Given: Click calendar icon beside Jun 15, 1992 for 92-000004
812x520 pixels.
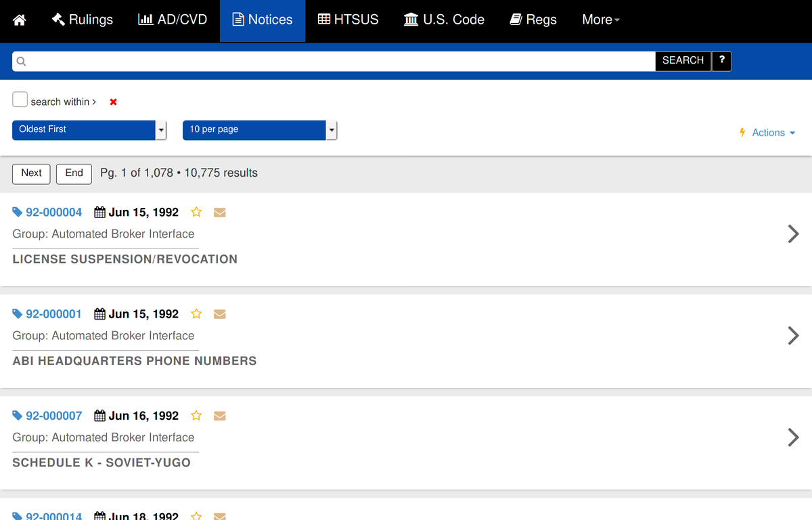Looking at the screenshot, I should click(x=99, y=213).
